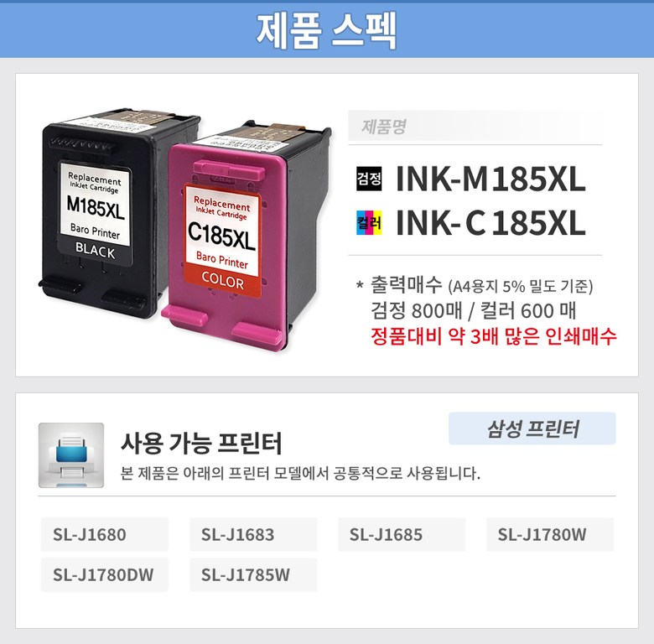Click the blue printer icon
The height and width of the screenshot is (644, 654).
point(71,455)
